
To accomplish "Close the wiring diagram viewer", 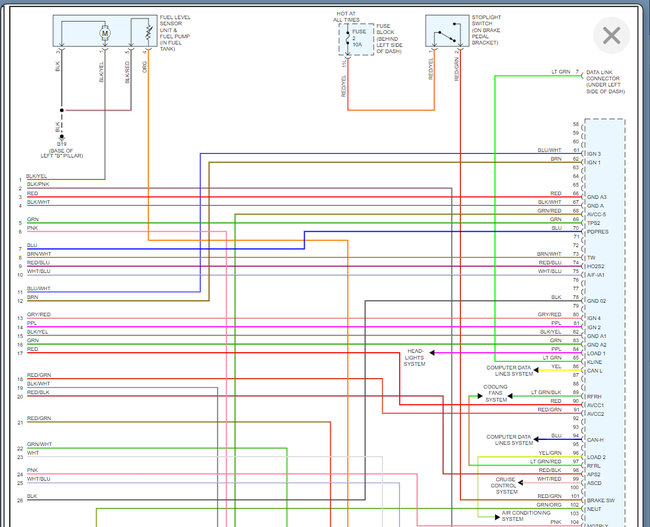I will point(611,37).
